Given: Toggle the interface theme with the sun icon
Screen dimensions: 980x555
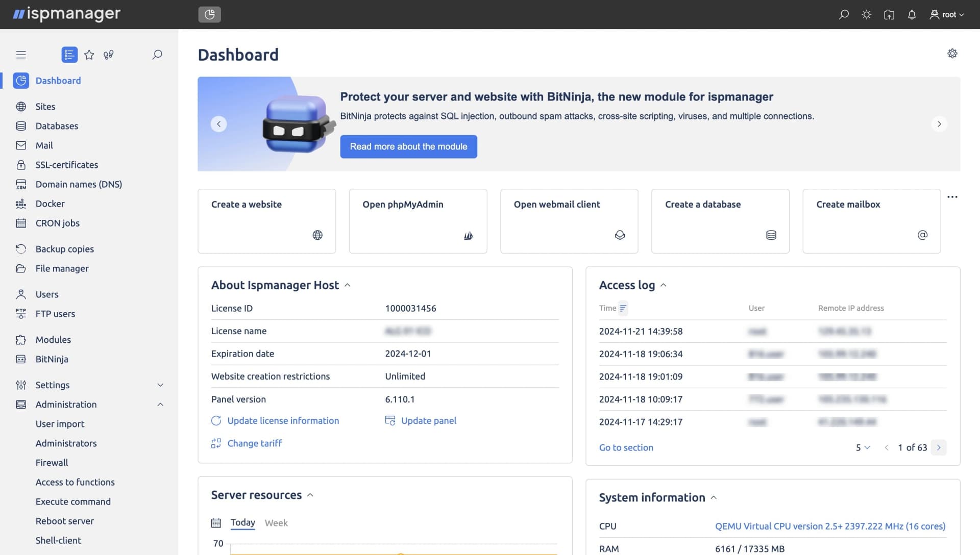Looking at the screenshot, I should [866, 14].
